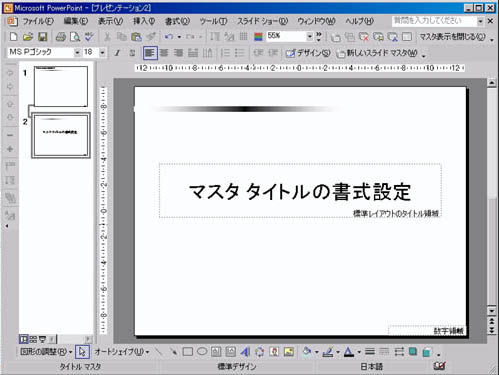Image resolution: width=499 pixels, height=375 pixels.
Task: Open the 表示 (View) menu
Action: pyautogui.click(x=110, y=21)
